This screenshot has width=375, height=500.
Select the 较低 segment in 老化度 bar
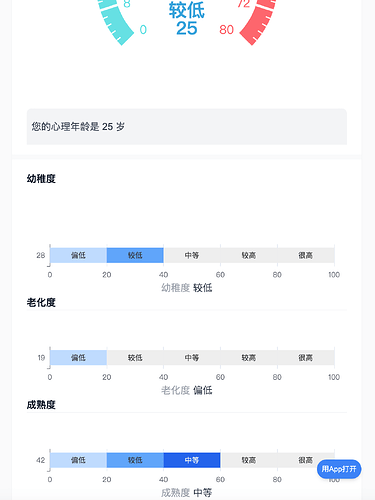pyautogui.click(x=135, y=358)
